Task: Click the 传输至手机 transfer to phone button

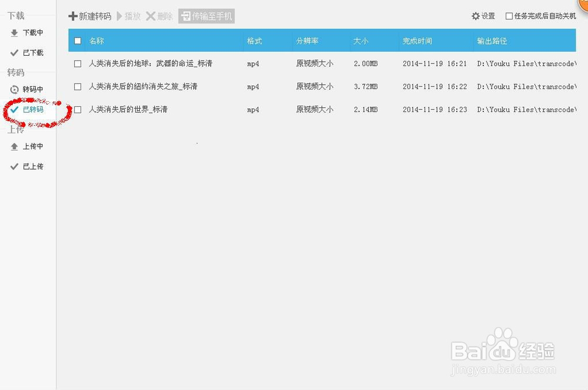Action: point(206,16)
